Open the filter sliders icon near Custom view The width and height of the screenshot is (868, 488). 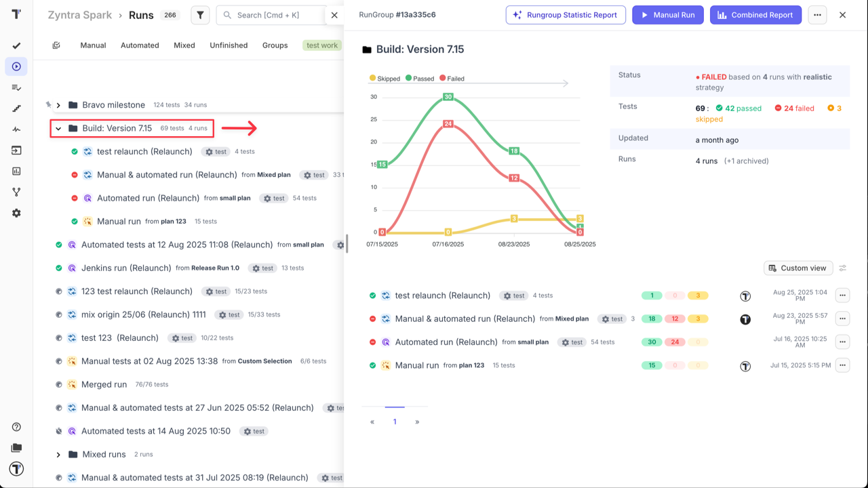842,268
